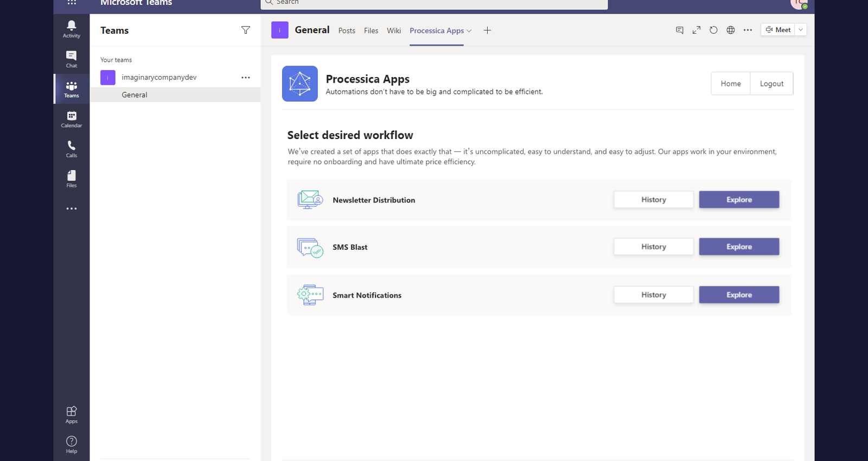View History for SMS Blast
The image size is (868, 461).
point(654,247)
